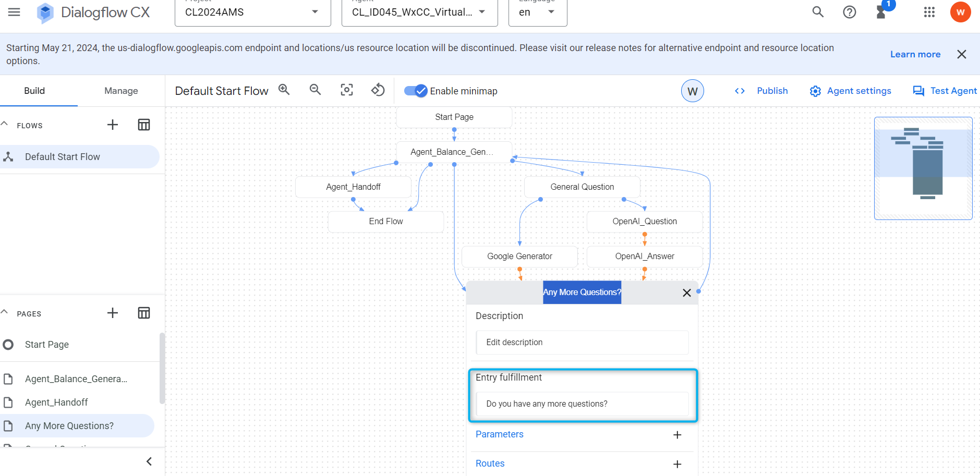Add a route with plus icon

(x=677, y=464)
